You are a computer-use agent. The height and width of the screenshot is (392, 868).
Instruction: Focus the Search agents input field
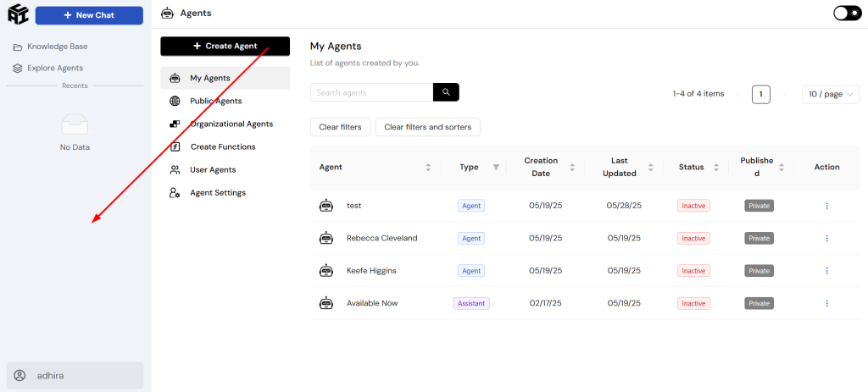tap(371, 92)
